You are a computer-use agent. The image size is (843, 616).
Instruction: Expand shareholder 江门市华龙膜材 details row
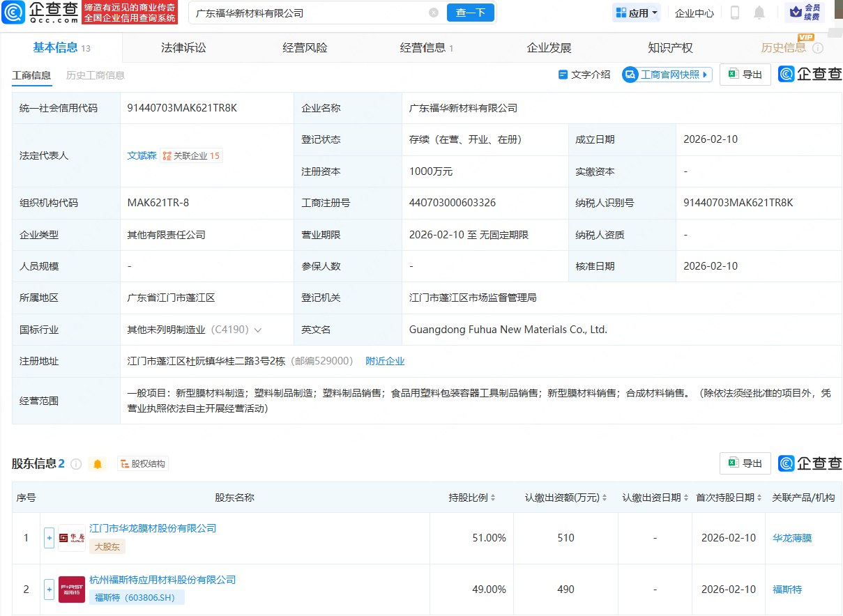49,538
